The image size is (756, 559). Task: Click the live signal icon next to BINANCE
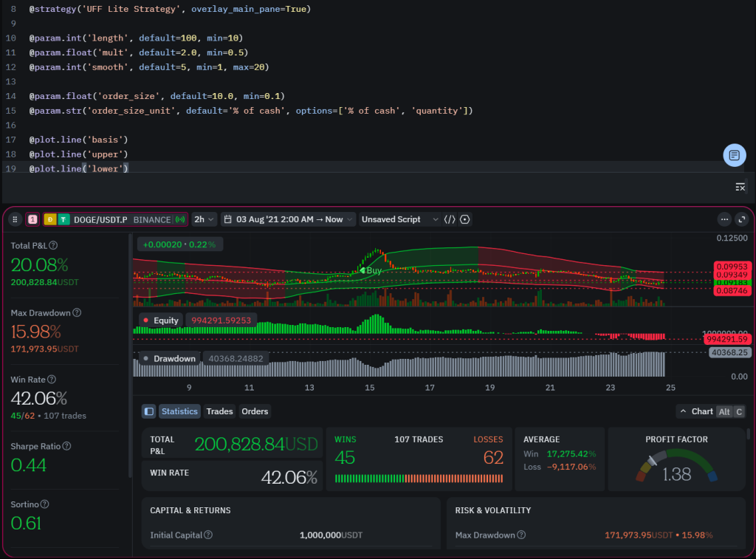coord(179,219)
